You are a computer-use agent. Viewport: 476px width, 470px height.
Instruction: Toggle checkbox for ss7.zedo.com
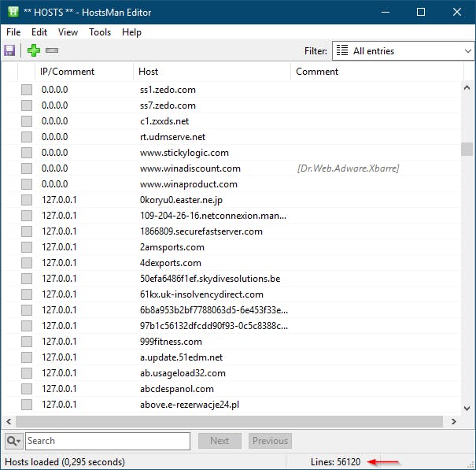(x=27, y=105)
